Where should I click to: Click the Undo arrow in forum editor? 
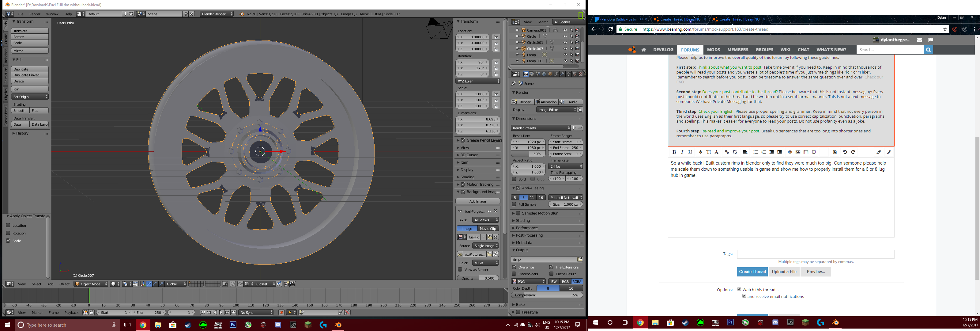point(845,152)
